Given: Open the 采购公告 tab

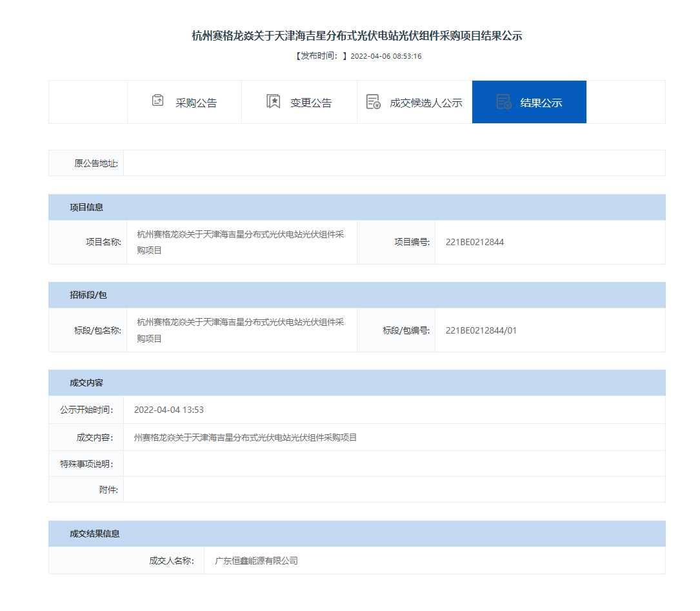Looking at the screenshot, I should [x=196, y=103].
